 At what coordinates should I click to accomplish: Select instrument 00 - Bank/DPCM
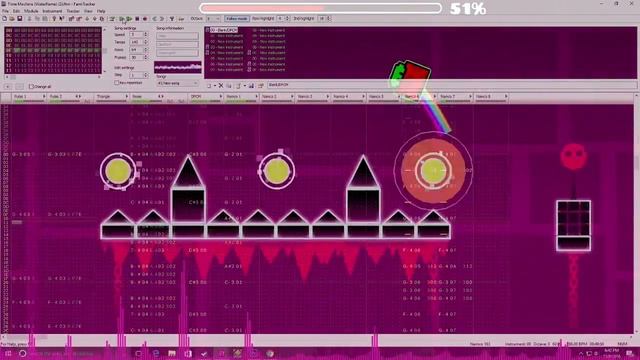(224, 30)
